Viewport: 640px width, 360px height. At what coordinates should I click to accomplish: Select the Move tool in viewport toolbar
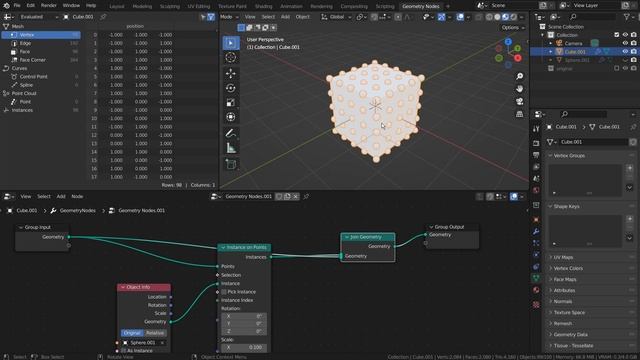coord(231,73)
